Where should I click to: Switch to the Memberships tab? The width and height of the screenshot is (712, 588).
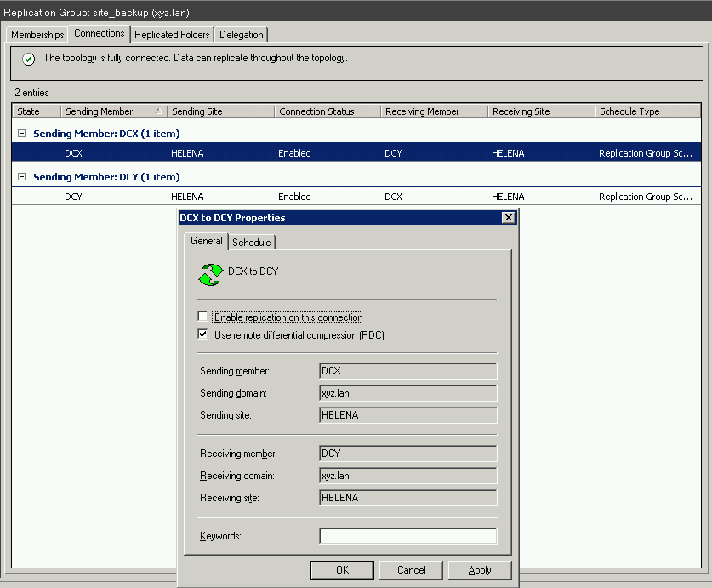tap(37, 35)
